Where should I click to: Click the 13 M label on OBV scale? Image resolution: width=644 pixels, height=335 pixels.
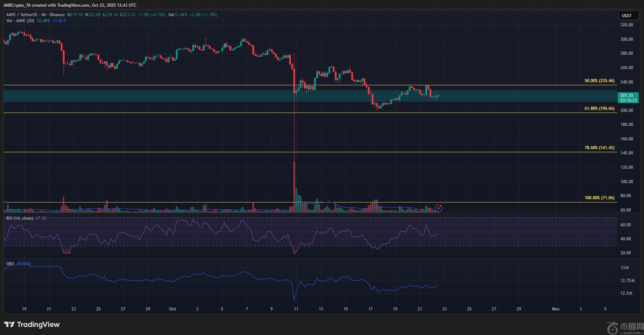tap(624, 268)
